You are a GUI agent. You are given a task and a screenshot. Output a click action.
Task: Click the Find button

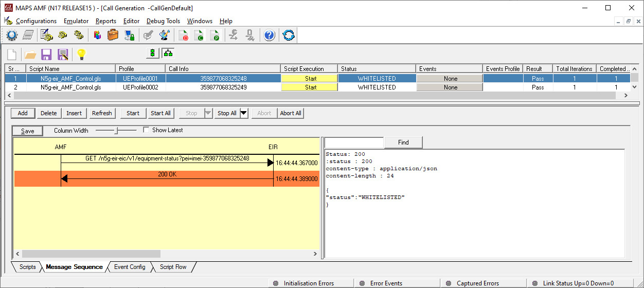click(x=403, y=142)
